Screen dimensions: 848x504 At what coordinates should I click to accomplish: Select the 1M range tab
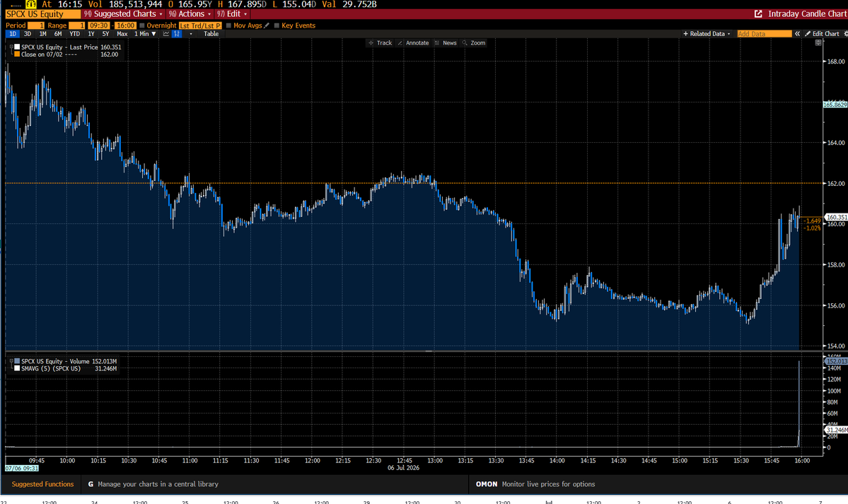pos(42,33)
